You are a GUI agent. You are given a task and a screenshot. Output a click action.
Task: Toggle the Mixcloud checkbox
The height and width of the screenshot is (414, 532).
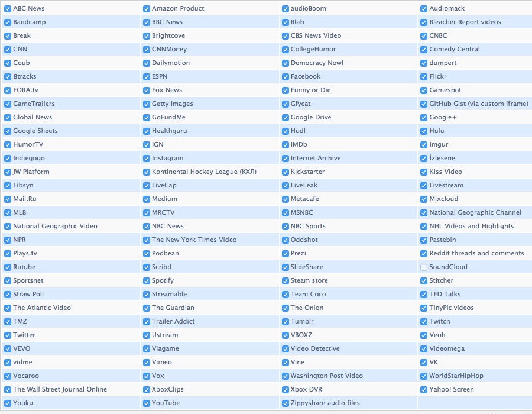424,199
